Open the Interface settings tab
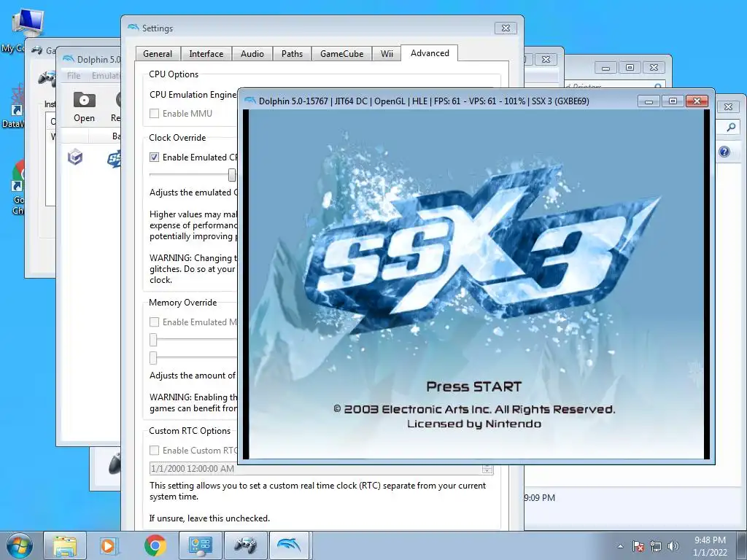 (206, 54)
